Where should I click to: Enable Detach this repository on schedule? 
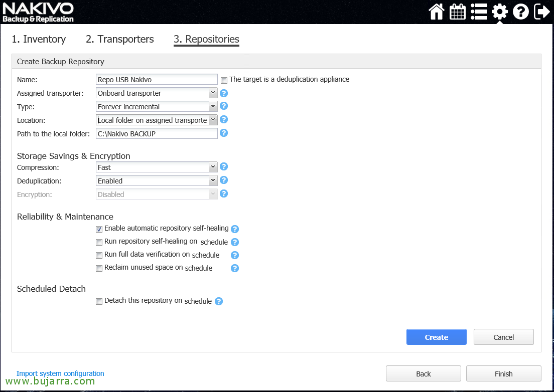point(99,302)
